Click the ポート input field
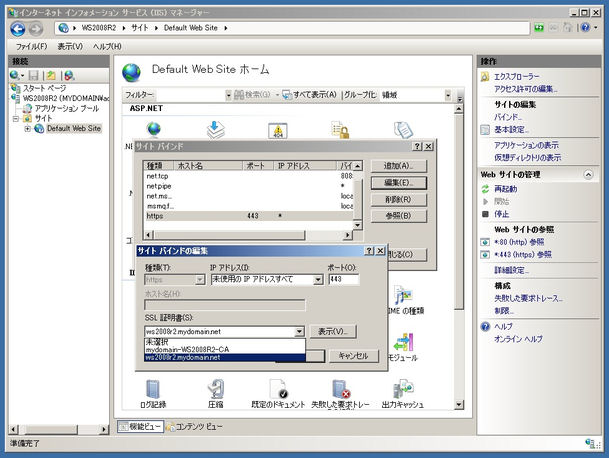Viewport: 609px width, 458px height. (x=344, y=280)
